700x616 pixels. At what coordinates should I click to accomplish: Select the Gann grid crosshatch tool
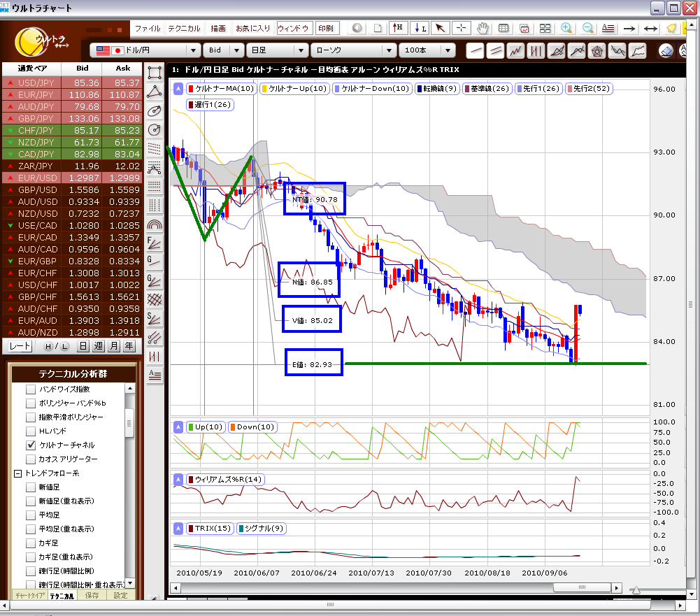[x=155, y=299]
